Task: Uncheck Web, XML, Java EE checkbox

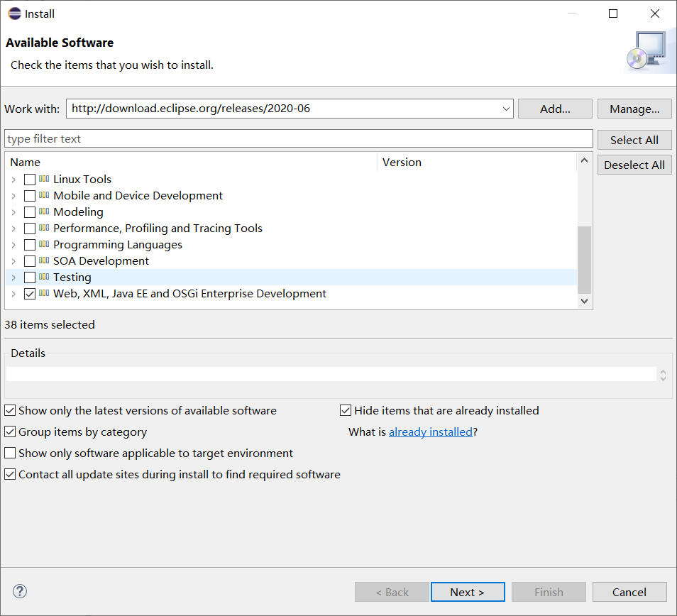Action: tap(30, 294)
